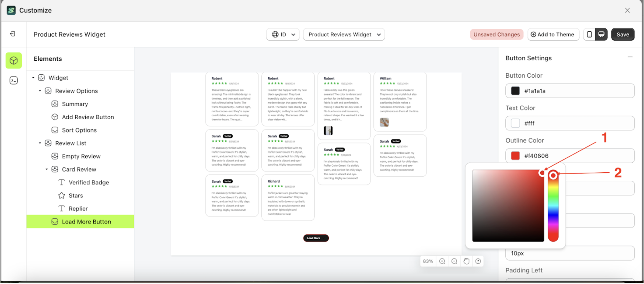Select Load More Button in element tree

[86, 221]
